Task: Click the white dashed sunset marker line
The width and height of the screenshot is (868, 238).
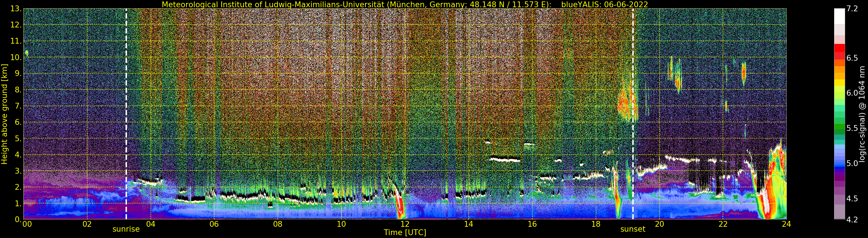Action: pos(633,114)
